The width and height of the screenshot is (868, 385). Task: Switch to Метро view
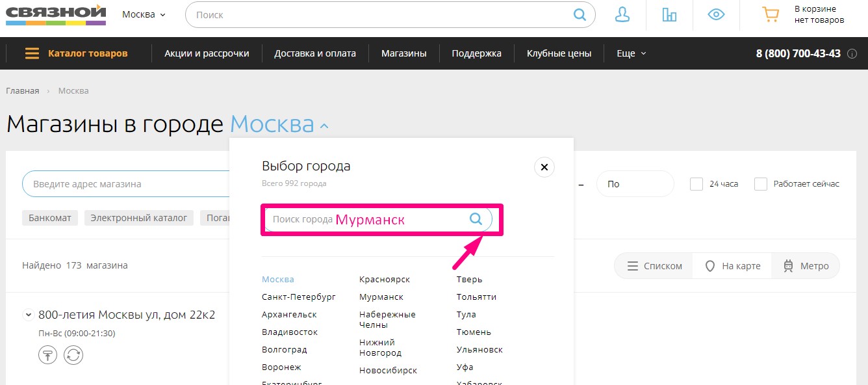(806, 266)
